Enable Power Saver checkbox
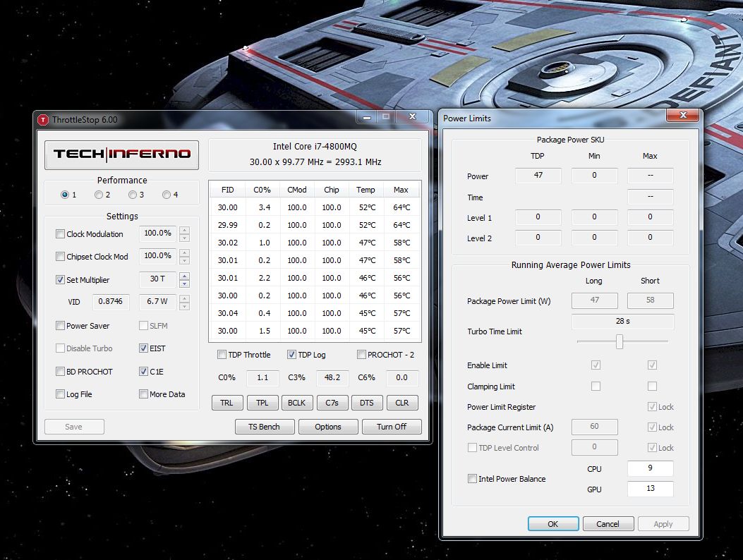This screenshot has height=560, width=743. pos(60,325)
